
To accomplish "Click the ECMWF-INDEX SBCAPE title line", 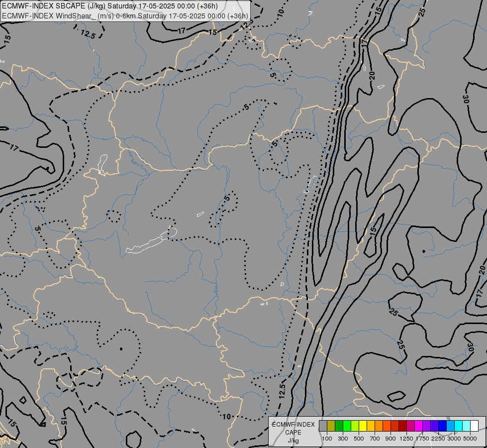I will [x=109, y=6].
